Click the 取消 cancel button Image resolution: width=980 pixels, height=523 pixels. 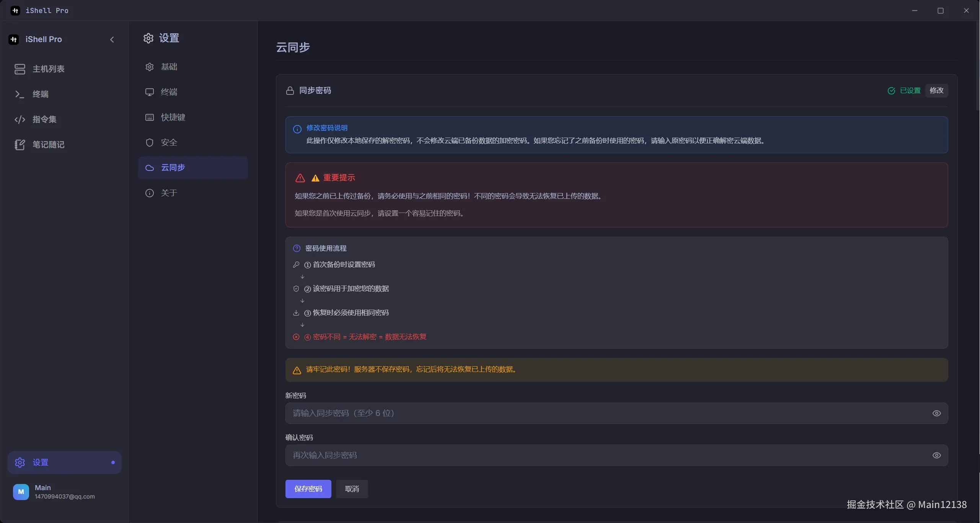[351, 489]
